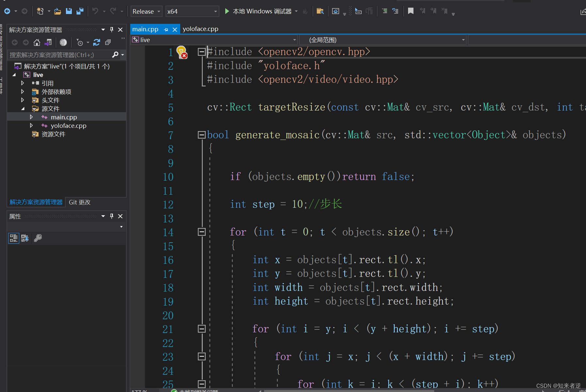
Task: Open the x64 platform dropdown
Action: click(x=192, y=11)
